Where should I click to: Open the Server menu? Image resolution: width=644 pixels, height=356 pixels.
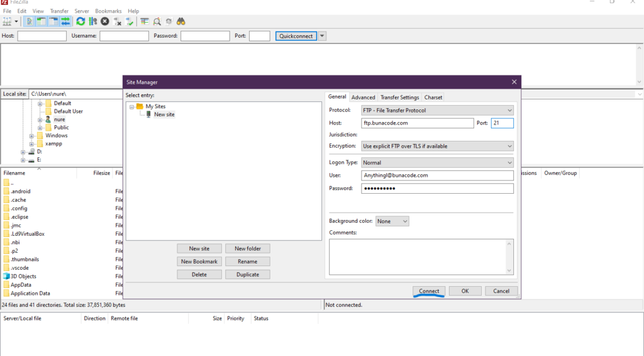(x=82, y=11)
